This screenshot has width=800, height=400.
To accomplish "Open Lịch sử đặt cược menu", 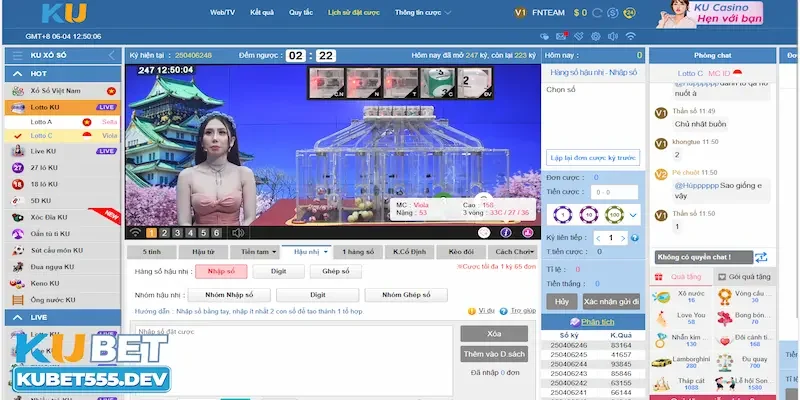I will tap(354, 13).
